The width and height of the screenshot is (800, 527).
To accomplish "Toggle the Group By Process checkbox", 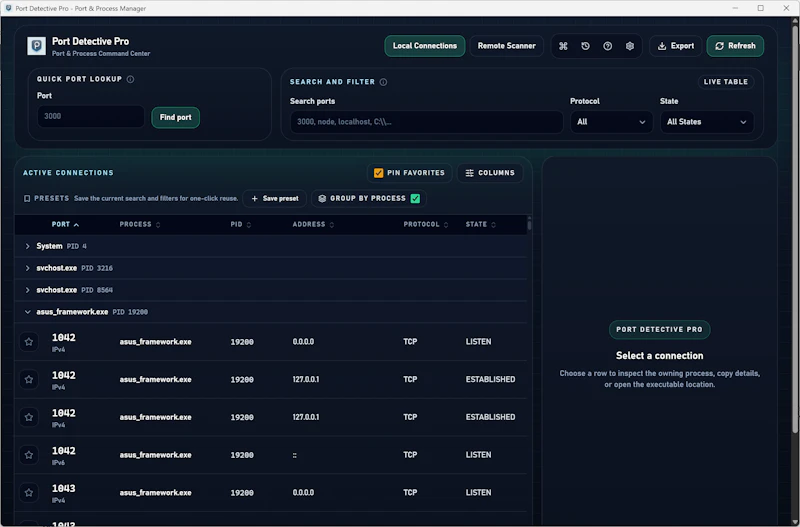I will pyautogui.click(x=415, y=198).
